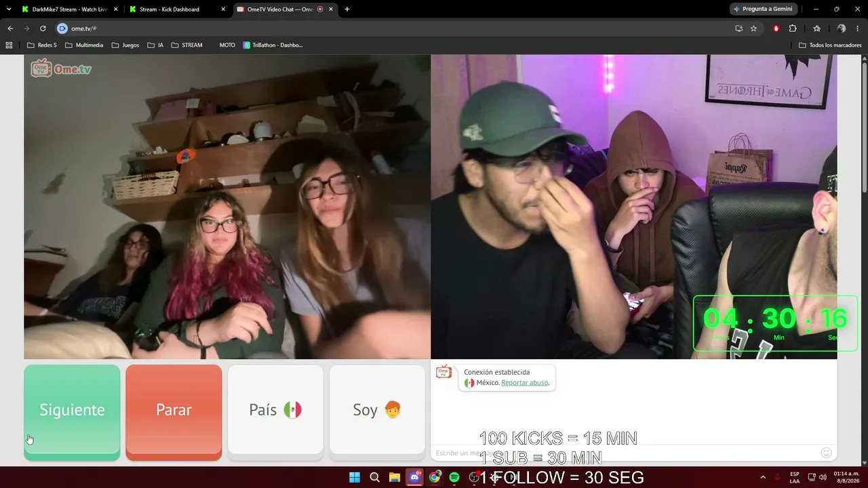Open the network status tray icon
The width and height of the screenshot is (868, 488).
[812, 477]
